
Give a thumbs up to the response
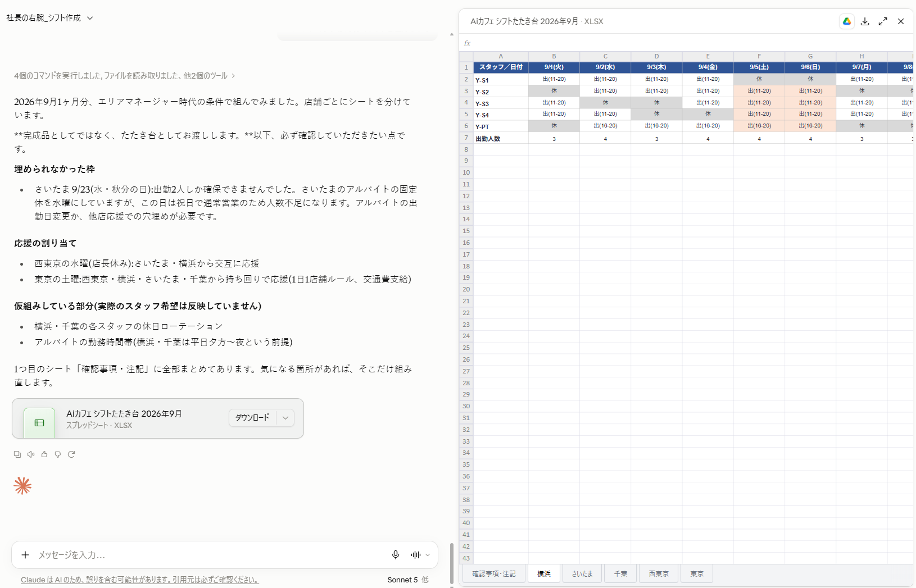pos(44,454)
